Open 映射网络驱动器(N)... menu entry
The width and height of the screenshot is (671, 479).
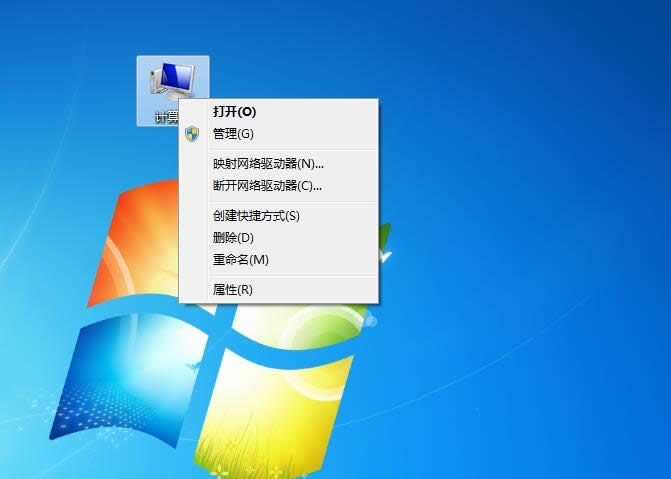(x=268, y=164)
